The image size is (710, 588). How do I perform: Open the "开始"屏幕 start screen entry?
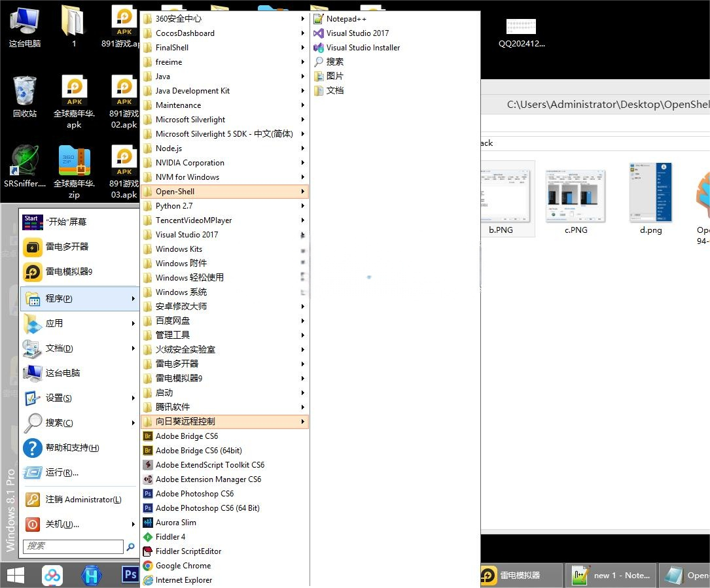click(80, 222)
